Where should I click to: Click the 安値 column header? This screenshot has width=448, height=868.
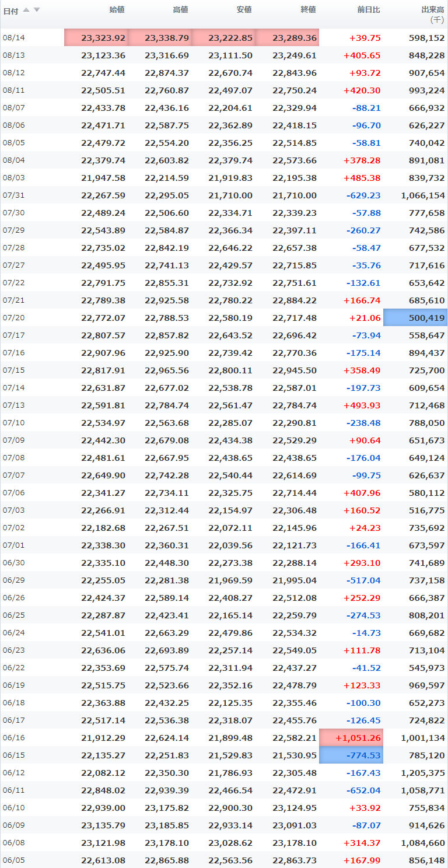click(244, 10)
